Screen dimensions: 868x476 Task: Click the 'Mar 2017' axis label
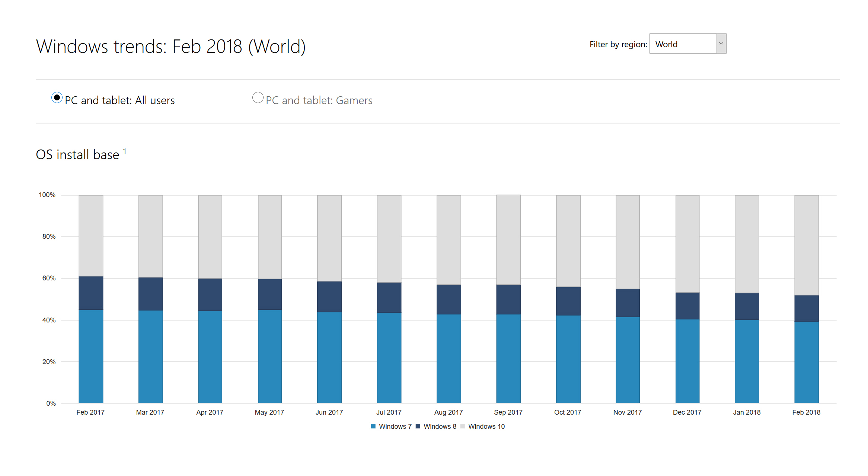point(150,412)
